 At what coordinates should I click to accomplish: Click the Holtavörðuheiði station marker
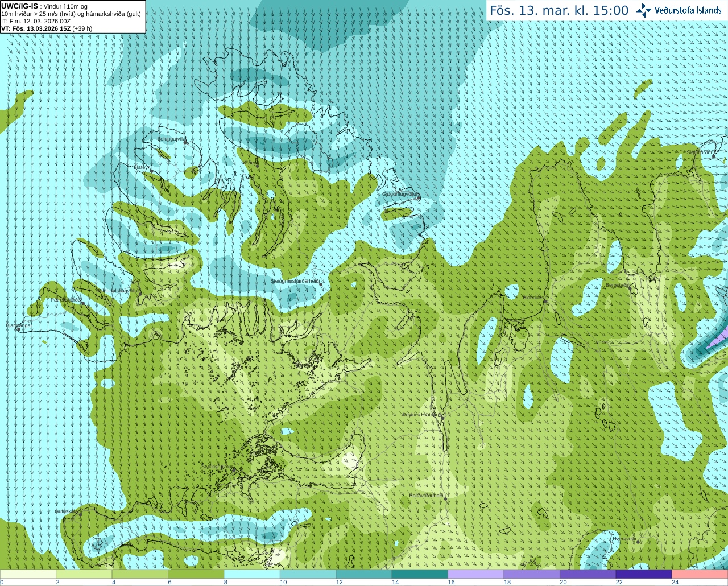pyautogui.click(x=445, y=499)
